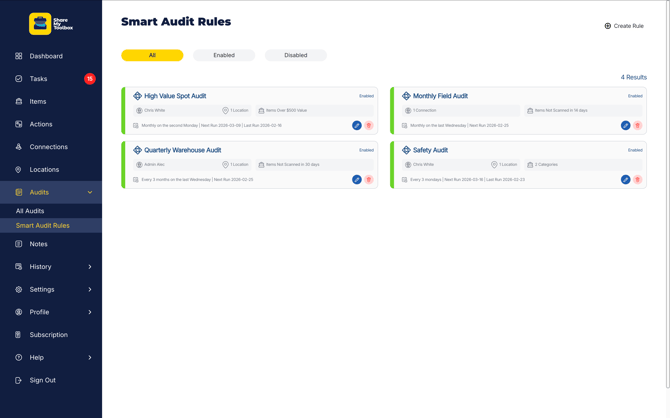This screenshot has width=670, height=418.
Task: Select the All filter tab
Action: [x=152, y=55]
